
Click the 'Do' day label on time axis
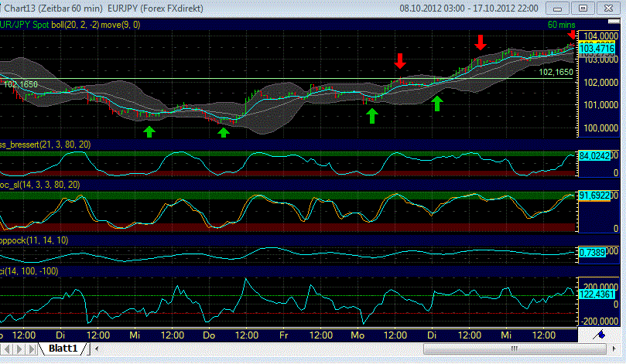pyautogui.click(x=209, y=335)
